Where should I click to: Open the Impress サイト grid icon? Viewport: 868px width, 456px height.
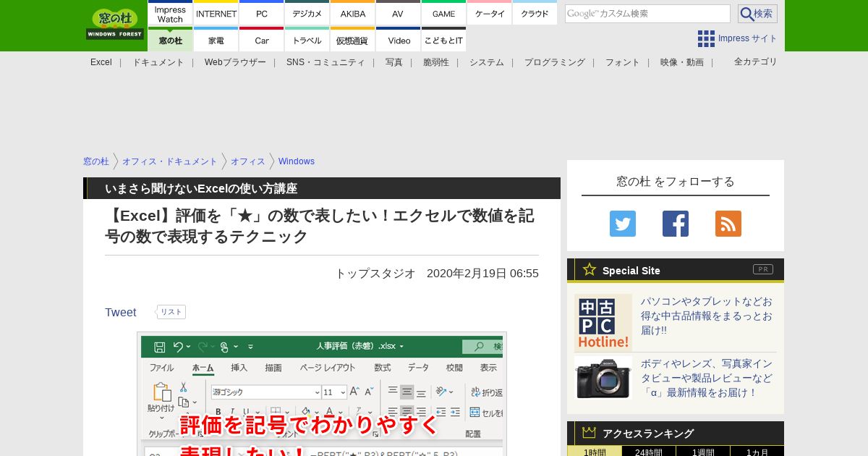(706, 38)
